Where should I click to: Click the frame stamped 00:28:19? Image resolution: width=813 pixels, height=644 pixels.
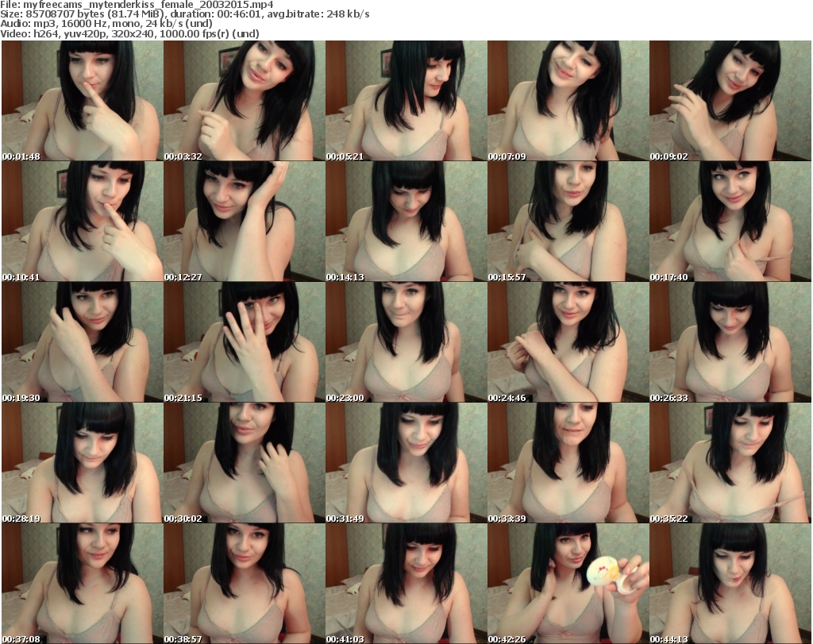click(x=83, y=462)
